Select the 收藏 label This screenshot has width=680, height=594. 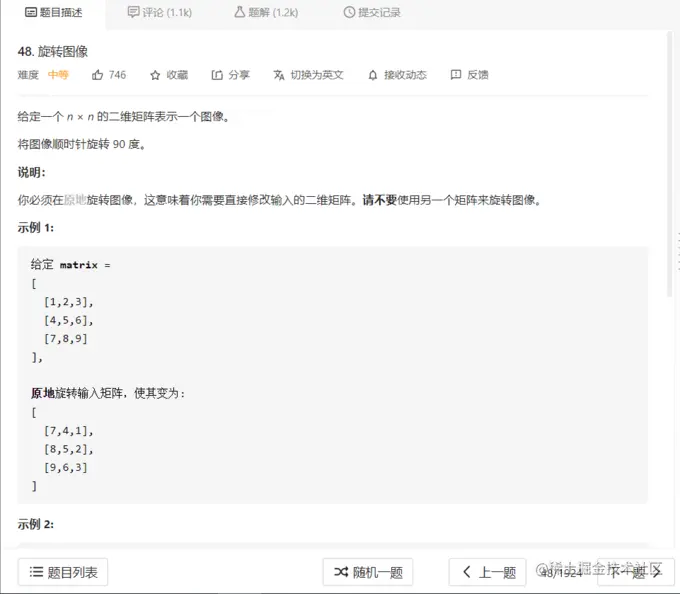tap(177, 75)
